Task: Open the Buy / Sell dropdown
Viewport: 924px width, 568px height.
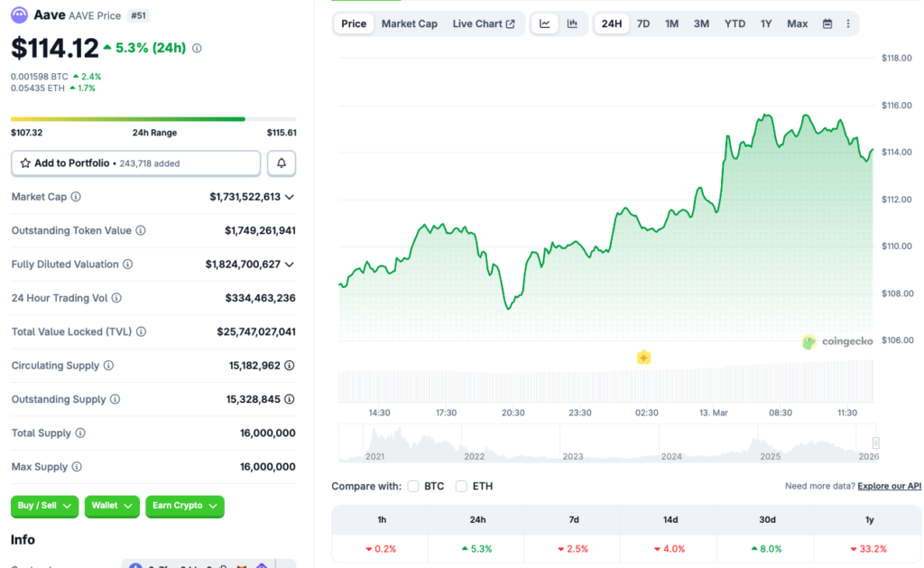Action: (x=45, y=506)
